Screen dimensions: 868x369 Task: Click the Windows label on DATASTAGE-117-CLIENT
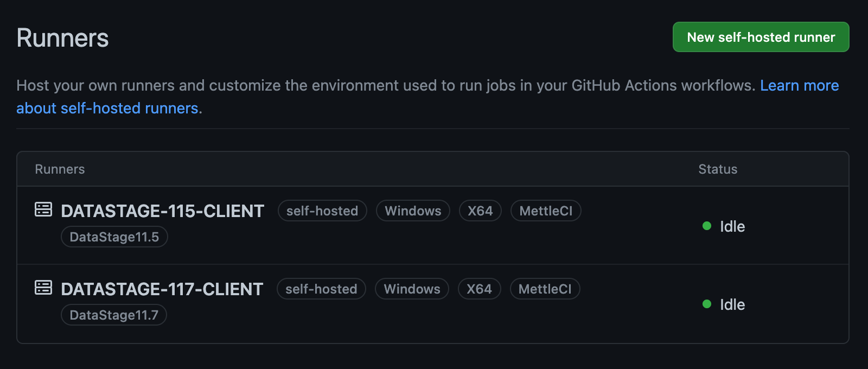pyautogui.click(x=412, y=289)
